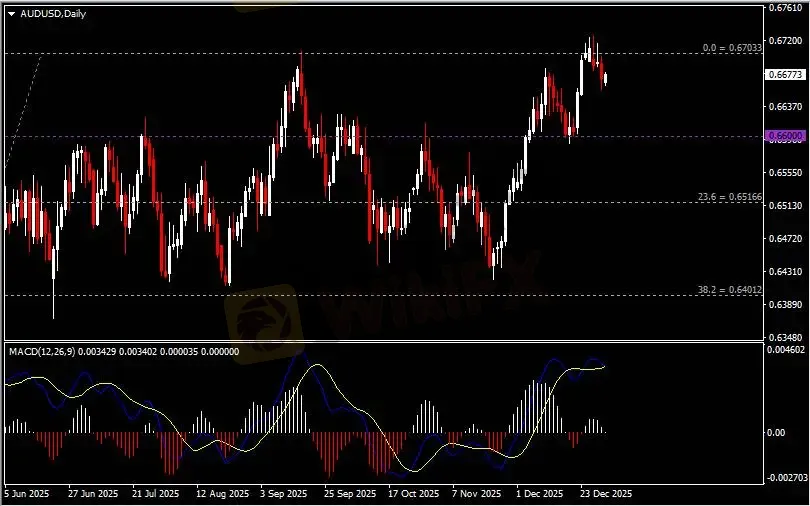Select the 38.2 = 0.64012 Fibonacci label
Image resolution: width=810 pixels, height=506 pixels.
pos(730,290)
